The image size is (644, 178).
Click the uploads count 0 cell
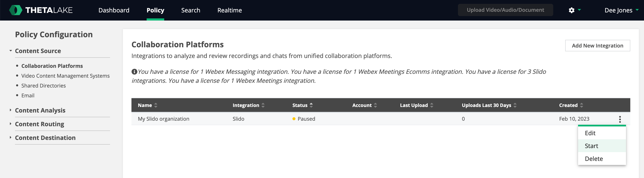[463, 119]
